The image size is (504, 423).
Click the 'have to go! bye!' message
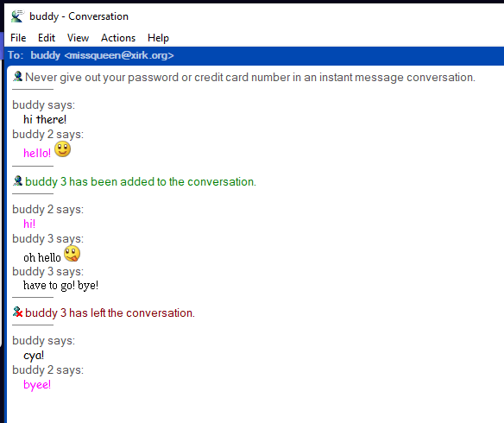click(60, 286)
